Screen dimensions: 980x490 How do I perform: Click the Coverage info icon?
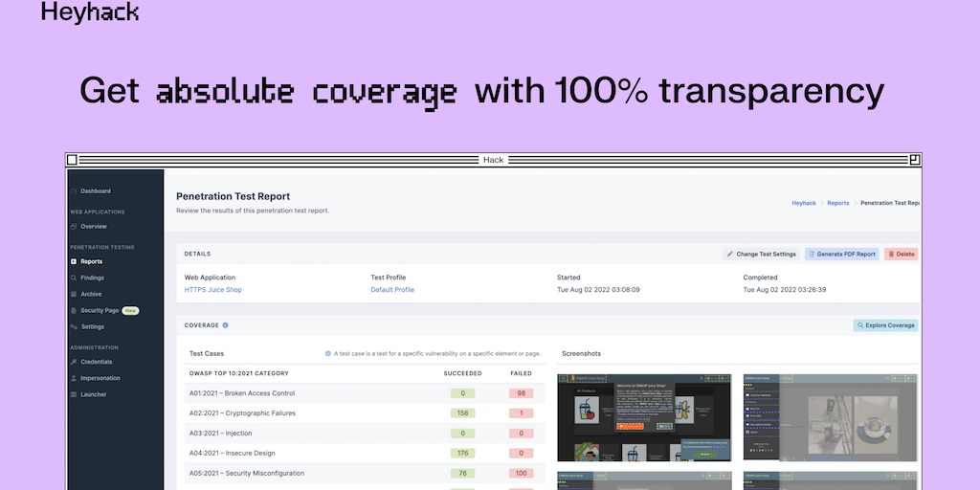(225, 325)
